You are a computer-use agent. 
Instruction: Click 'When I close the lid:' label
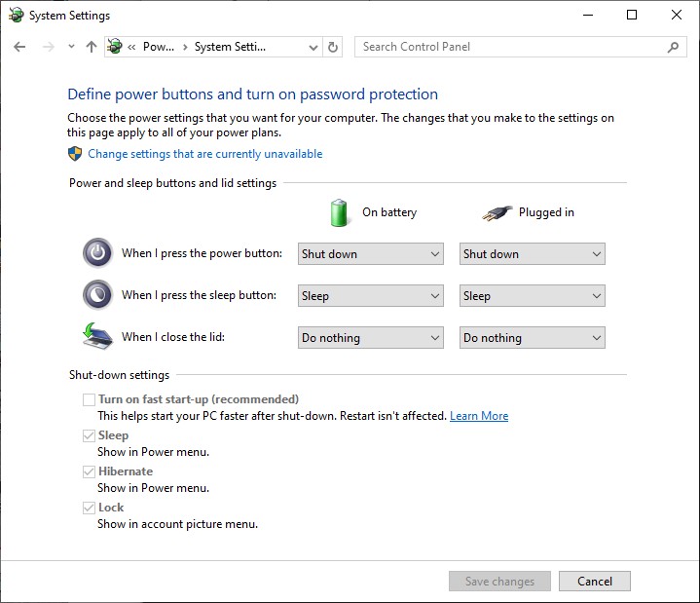(x=173, y=337)
